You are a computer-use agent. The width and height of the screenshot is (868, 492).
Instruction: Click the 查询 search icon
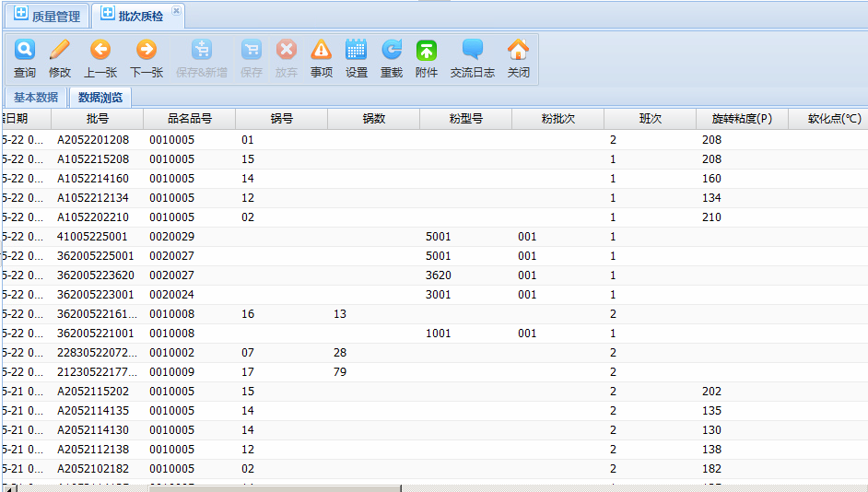(25, 51)
